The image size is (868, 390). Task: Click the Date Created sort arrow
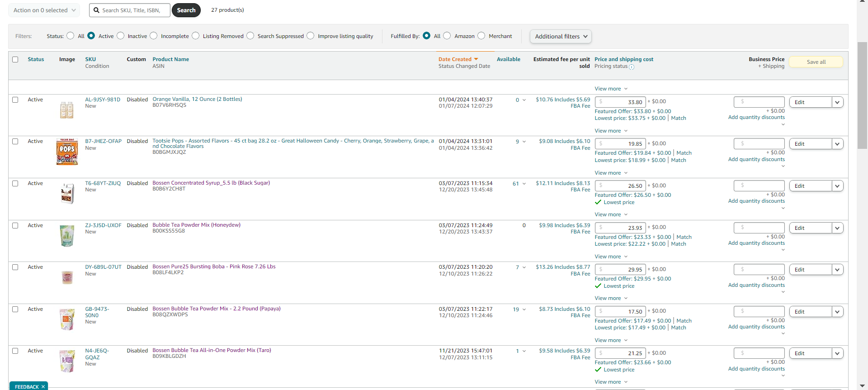coord(476,59)
